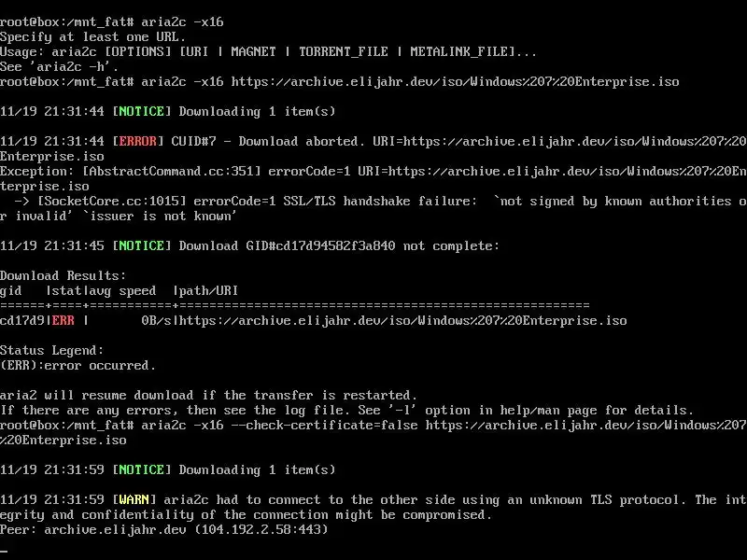747x560 pixels.
Task: Click the yellow WARN tag
Action: coord(137,499)
